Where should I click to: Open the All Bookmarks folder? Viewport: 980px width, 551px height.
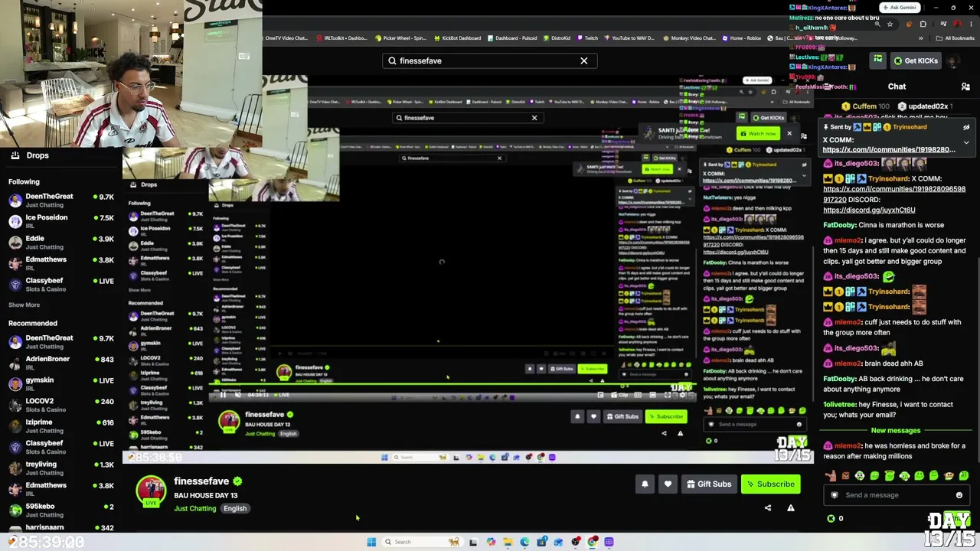(x=955, y=38)
